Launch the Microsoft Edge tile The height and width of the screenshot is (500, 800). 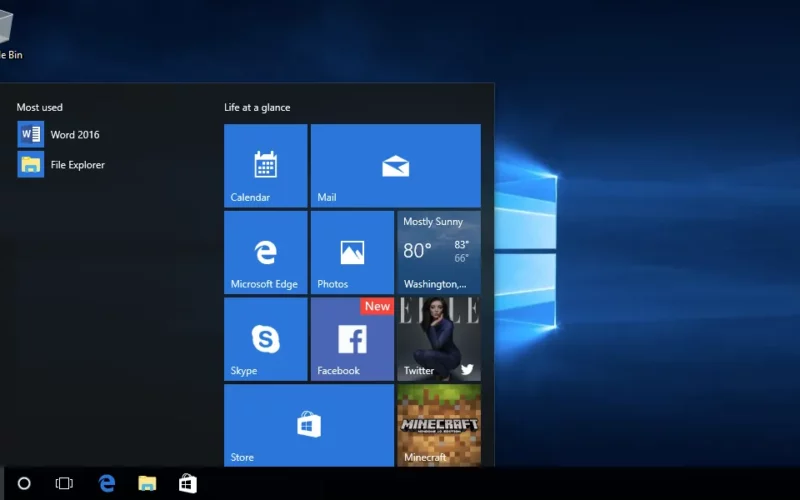point(265,253)
